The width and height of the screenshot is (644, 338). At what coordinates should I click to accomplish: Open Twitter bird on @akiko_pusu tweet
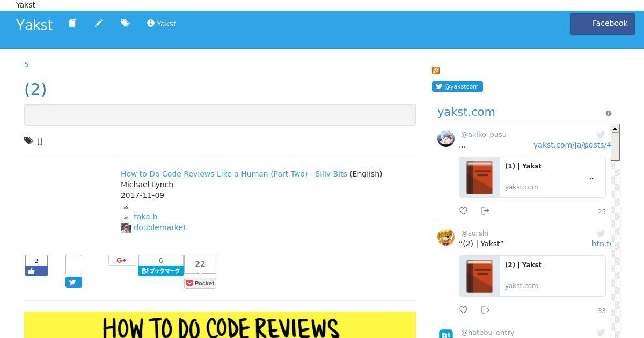601,135
